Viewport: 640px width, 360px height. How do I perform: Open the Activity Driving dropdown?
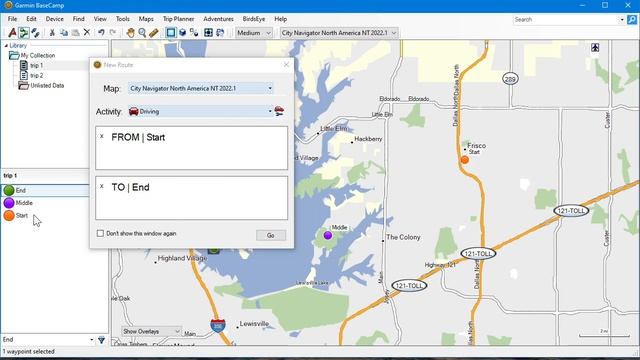coord(200,111)
